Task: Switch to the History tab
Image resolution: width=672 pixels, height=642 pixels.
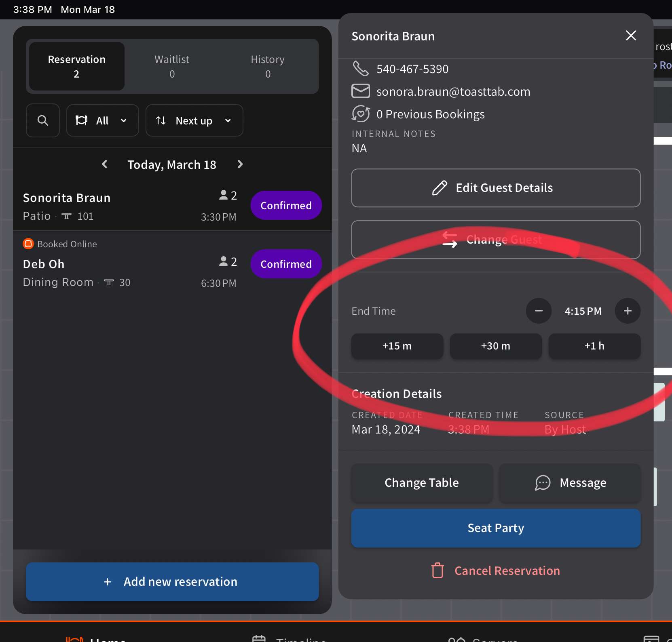Action: pyautogui.click(x=268, y=66)
